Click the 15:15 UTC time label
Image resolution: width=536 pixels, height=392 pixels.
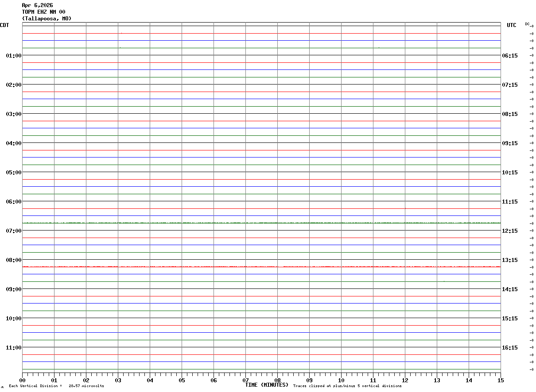pyautogui.click(x=509, y=318)
